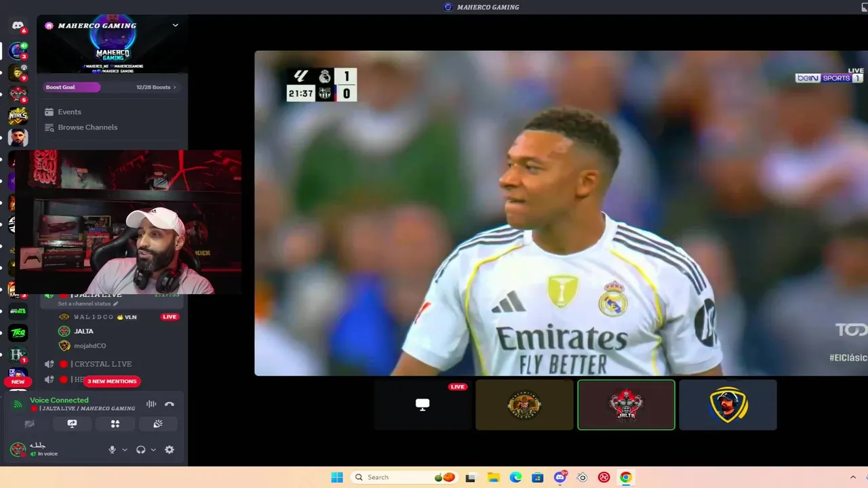Watch WALIDCO's LIVE stream badge

click(170, 317)
